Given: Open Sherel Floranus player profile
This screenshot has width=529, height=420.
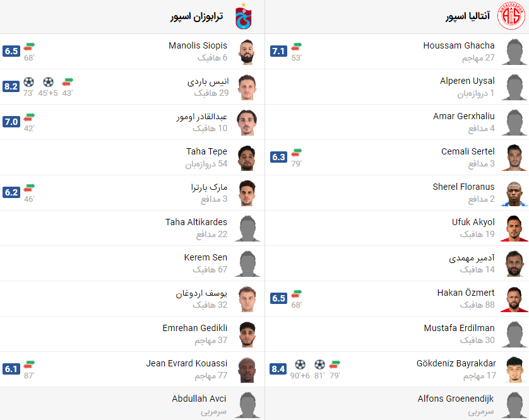Looking at the screenshot, I should (x=472, y=187).
